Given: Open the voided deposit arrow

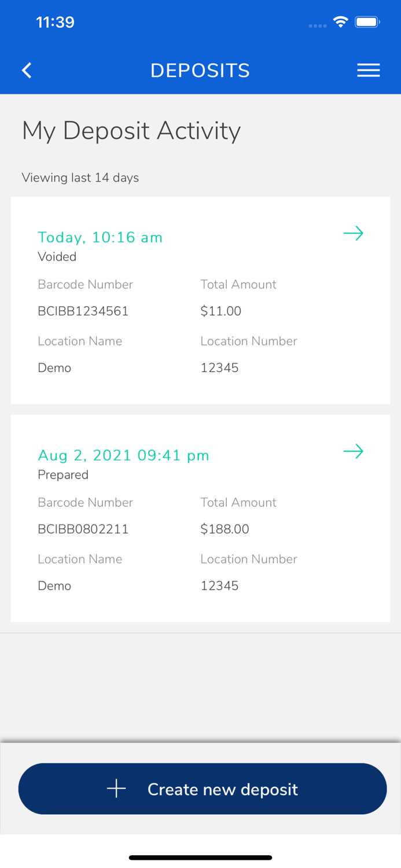Looking at the screenshot, I should coord(353,234).
